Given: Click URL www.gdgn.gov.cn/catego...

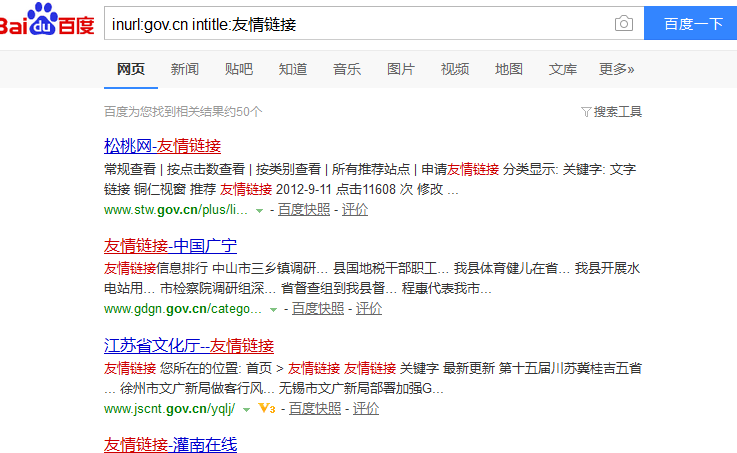Looking at the screenshot, I should point(183,309).
